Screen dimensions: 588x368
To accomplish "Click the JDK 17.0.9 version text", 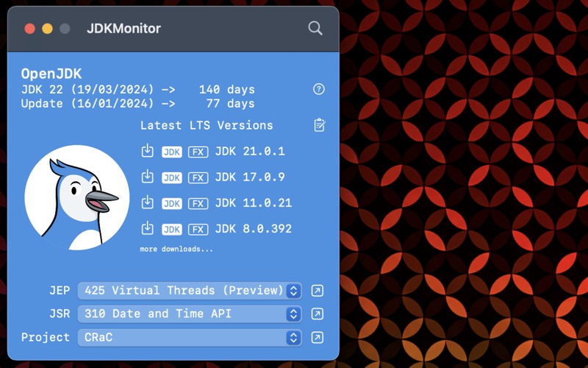I will click(250, 177).
